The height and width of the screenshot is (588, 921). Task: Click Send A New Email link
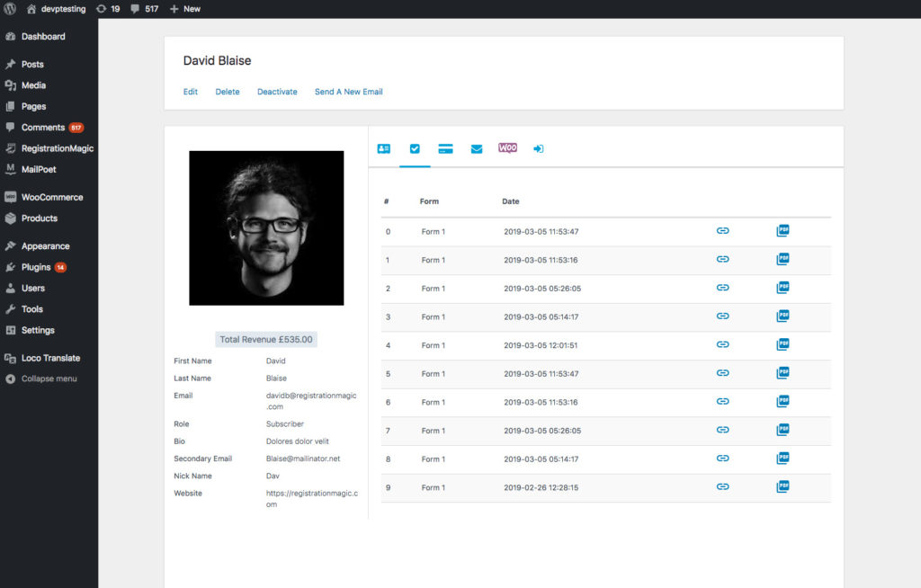click(348, 92)
